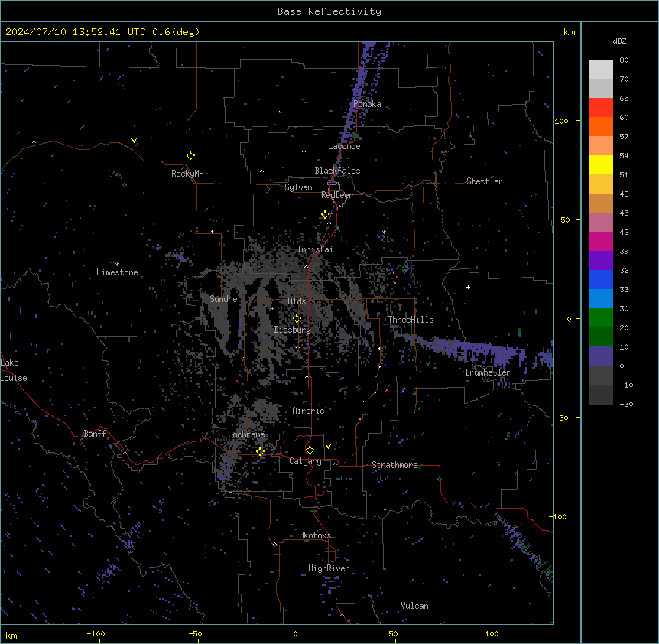Click the asterisk marker east of Innisfail
Viewport: 659px width, 644px height.
coord(384,232)
